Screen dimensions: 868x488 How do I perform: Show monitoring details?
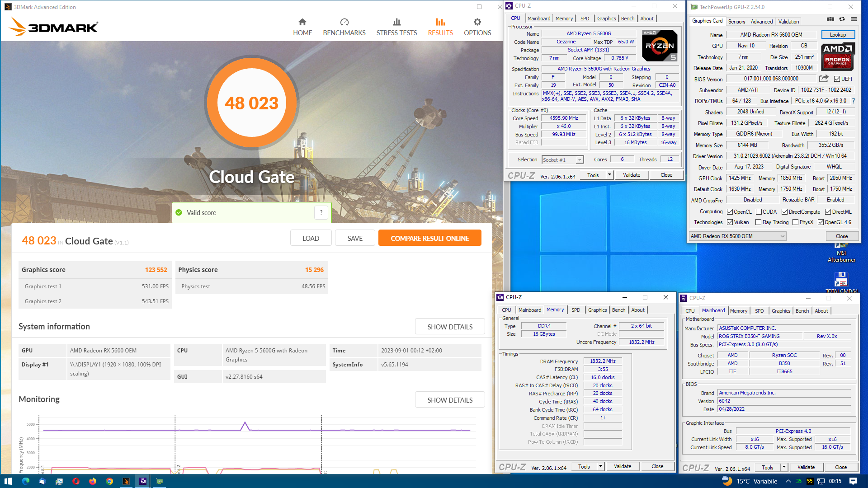(x=450, y=400)
